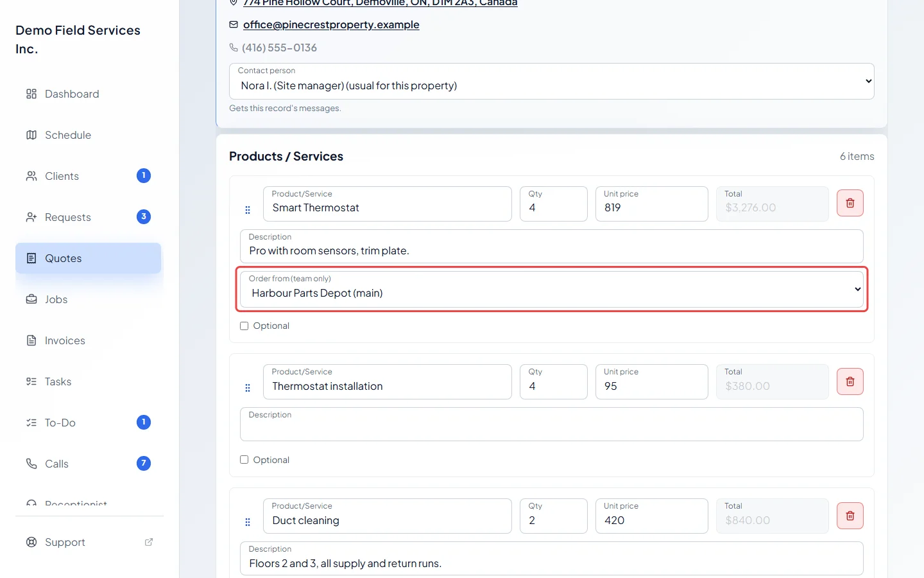Select the Calls phone icon in sidebar

coord(31,464)
